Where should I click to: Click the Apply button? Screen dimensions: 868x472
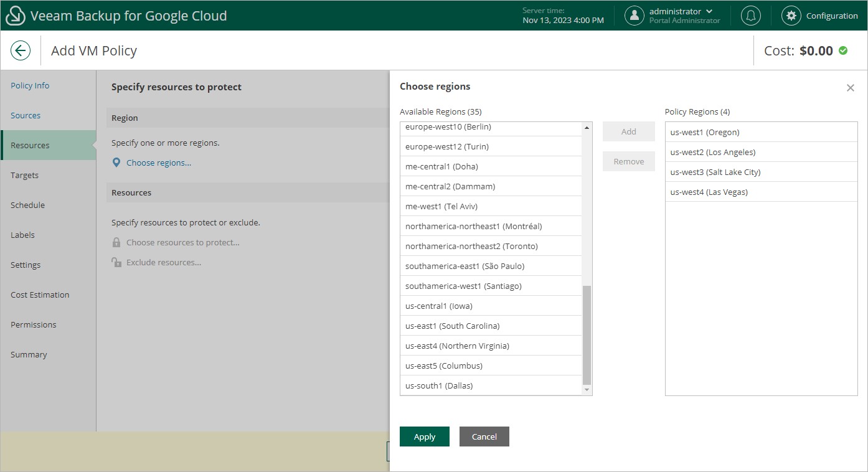[425, 437]
